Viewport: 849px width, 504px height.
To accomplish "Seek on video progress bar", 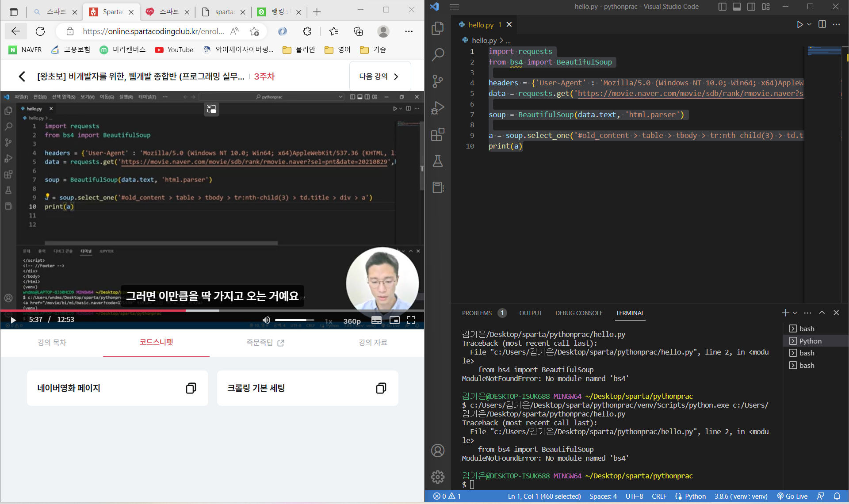I will (212, 310).
